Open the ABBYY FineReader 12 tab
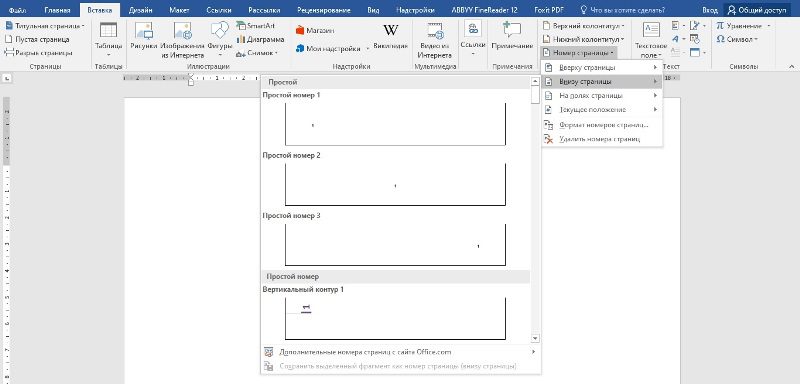 pyautogui.click(x=485, y=10)
